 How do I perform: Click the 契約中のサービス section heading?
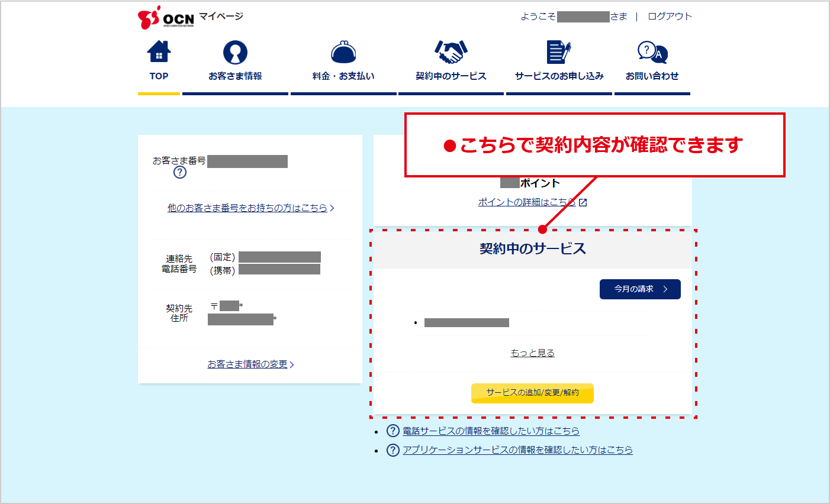click(533, 248)
